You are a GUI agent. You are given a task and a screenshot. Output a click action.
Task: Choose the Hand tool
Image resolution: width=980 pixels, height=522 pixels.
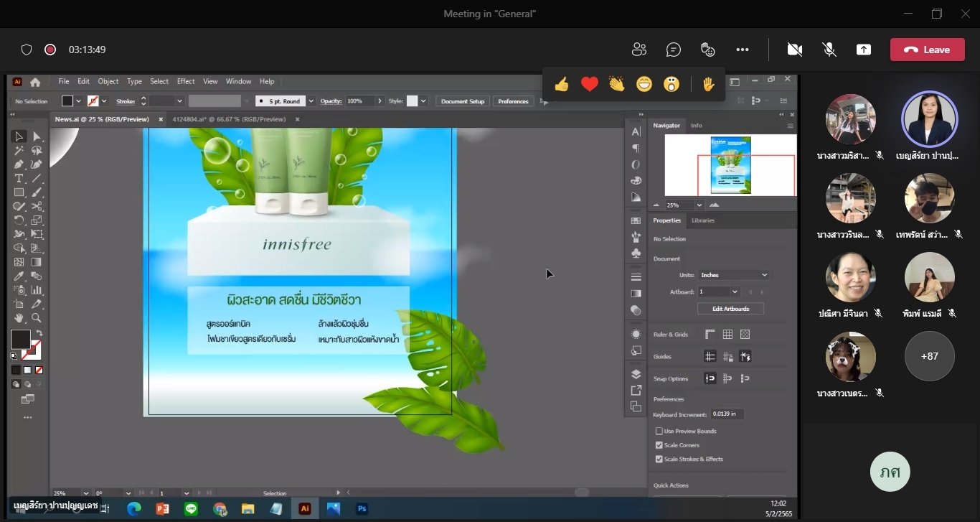click(19, 318)
